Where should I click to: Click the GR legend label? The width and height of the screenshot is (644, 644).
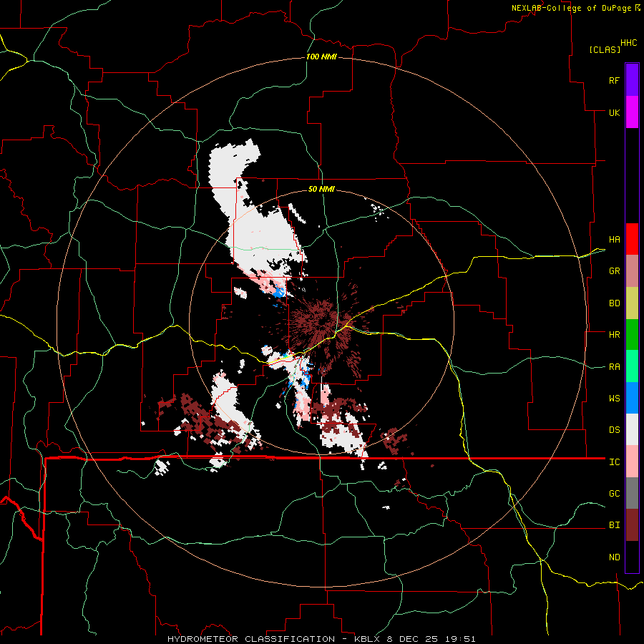(614, 271)
